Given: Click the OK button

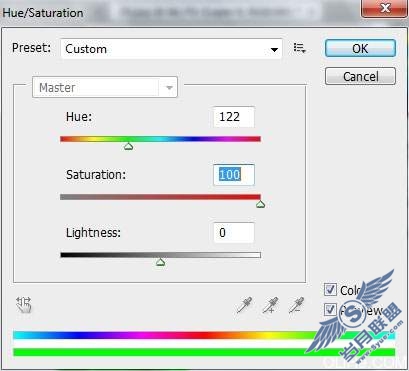Looking at the screenshot, I should click(x=360, y=48).
